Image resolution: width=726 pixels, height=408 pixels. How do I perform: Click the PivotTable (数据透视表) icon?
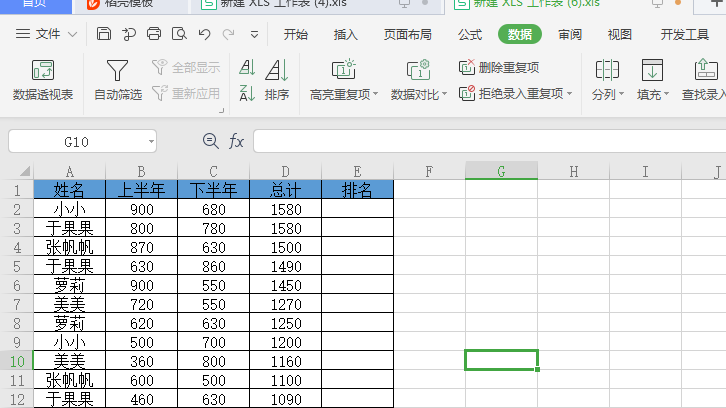tap(43, 71)
